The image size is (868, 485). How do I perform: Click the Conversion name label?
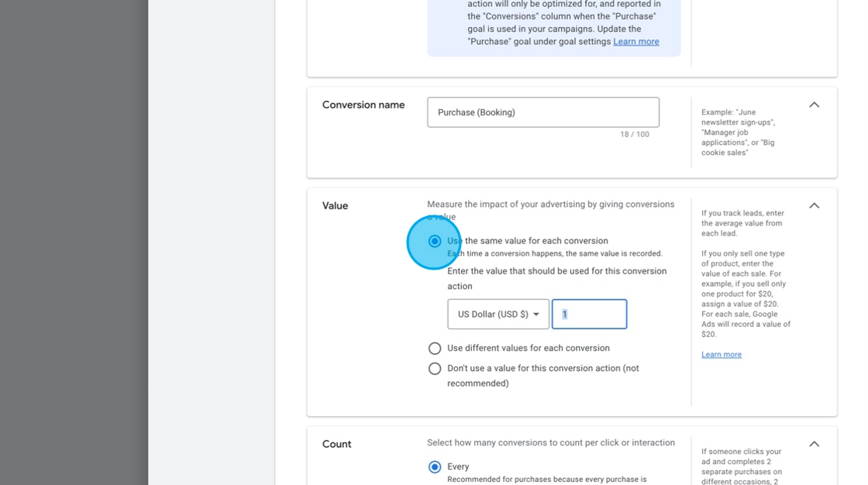[363, 104]
